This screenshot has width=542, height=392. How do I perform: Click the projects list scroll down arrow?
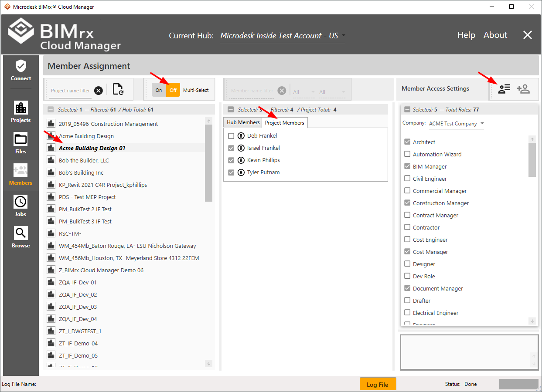(x=208, y=363)
